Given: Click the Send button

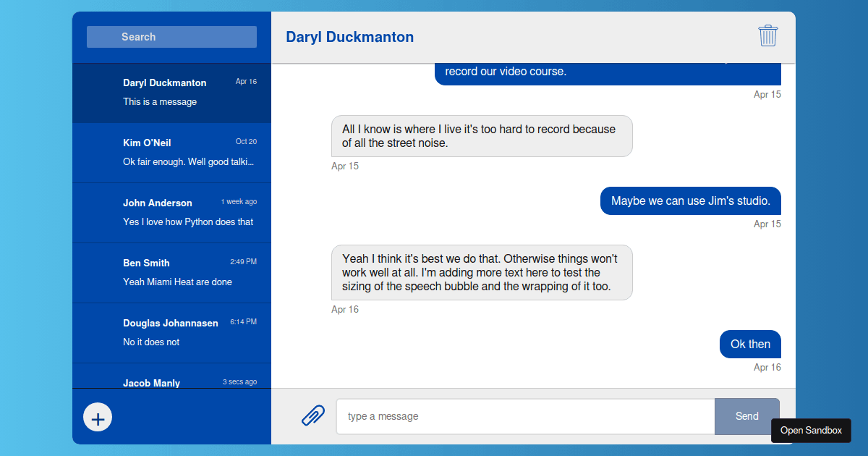Looking at the screenshot, I should pyautogui.click(x=747, y=416).
